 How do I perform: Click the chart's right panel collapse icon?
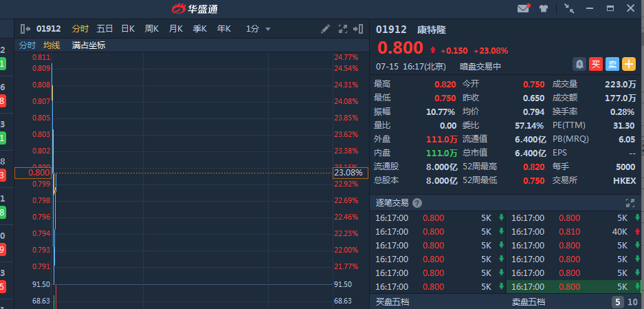tap(357, 29)
